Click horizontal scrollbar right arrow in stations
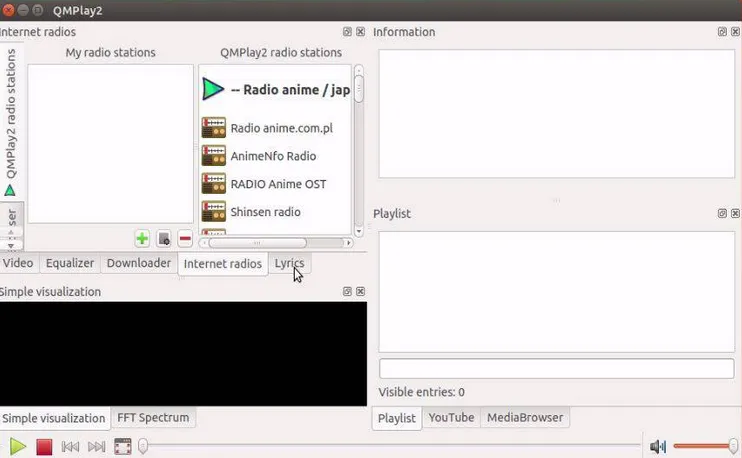 click(x=348, y=243)
